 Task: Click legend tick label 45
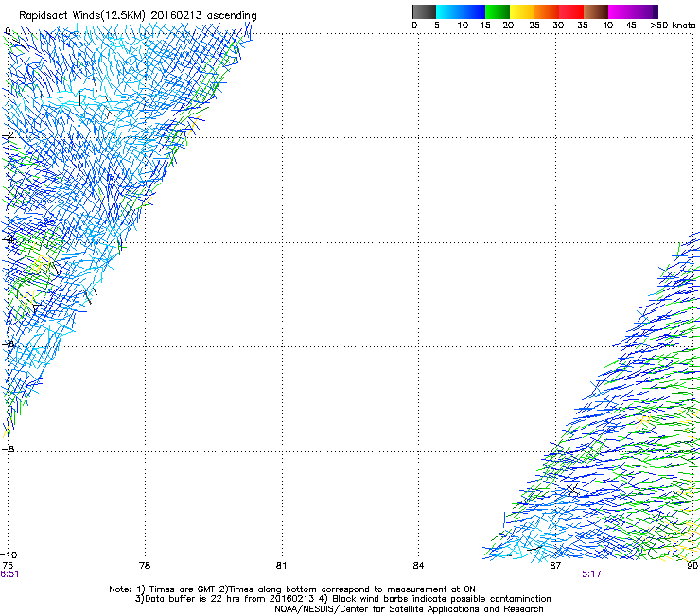(631, 26)
